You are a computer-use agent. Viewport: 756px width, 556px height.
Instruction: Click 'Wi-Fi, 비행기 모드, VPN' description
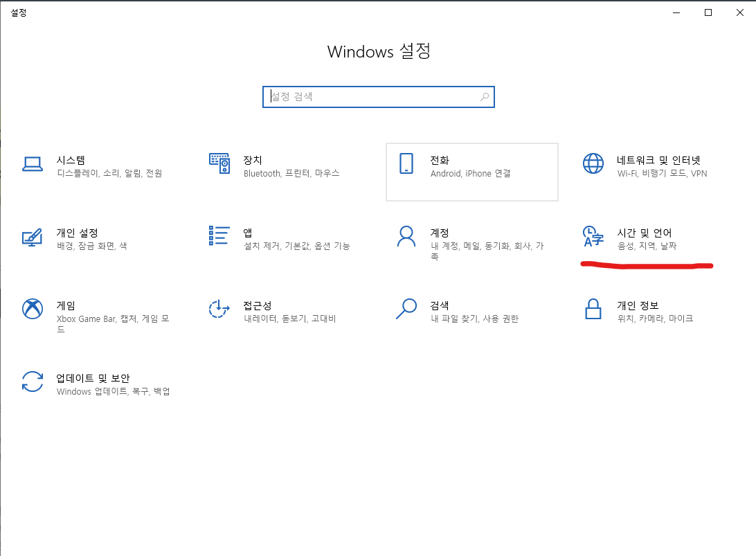coord(662,174)
